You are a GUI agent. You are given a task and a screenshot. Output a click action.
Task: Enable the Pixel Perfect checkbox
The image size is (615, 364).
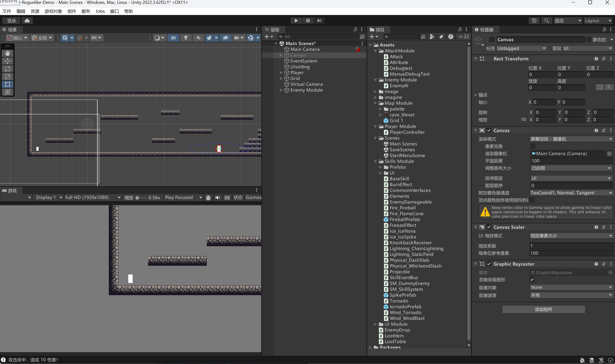[532, 146]
